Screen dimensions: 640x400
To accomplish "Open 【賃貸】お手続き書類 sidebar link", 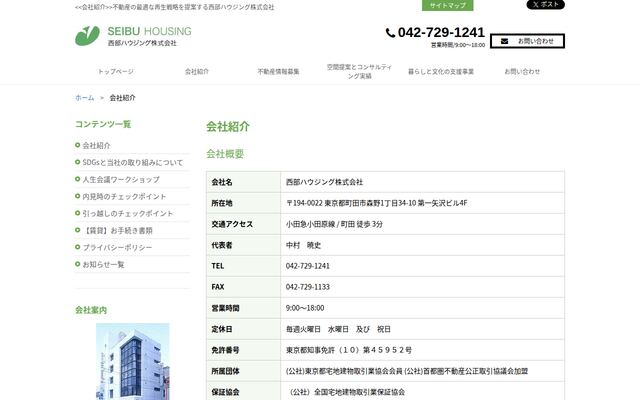I will click(118, 231).
